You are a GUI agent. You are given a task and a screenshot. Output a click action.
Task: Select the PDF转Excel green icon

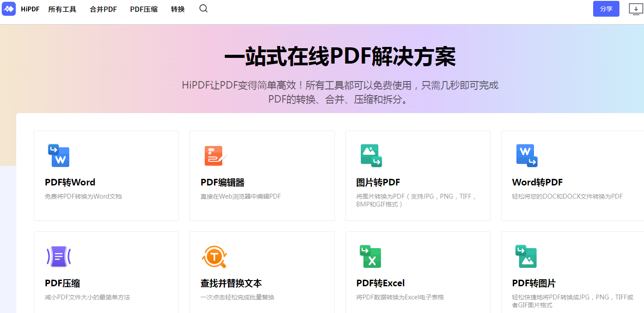(x=370, y=256)
